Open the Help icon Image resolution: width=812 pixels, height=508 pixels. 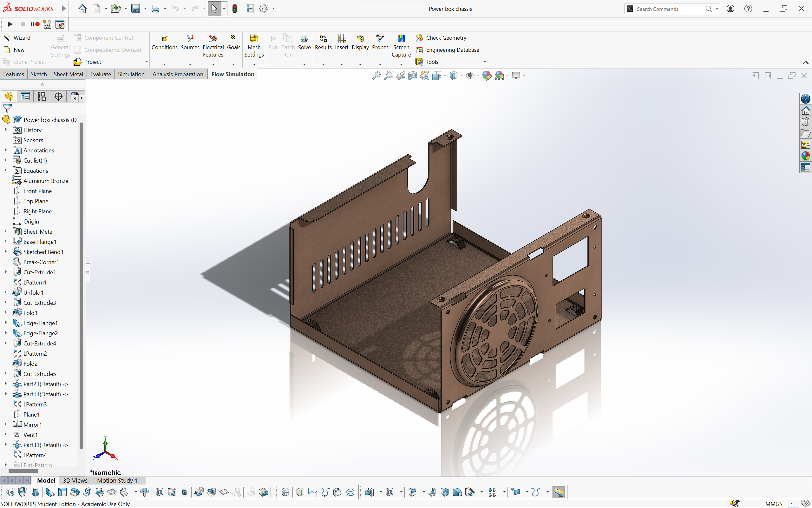coord(748,9)
